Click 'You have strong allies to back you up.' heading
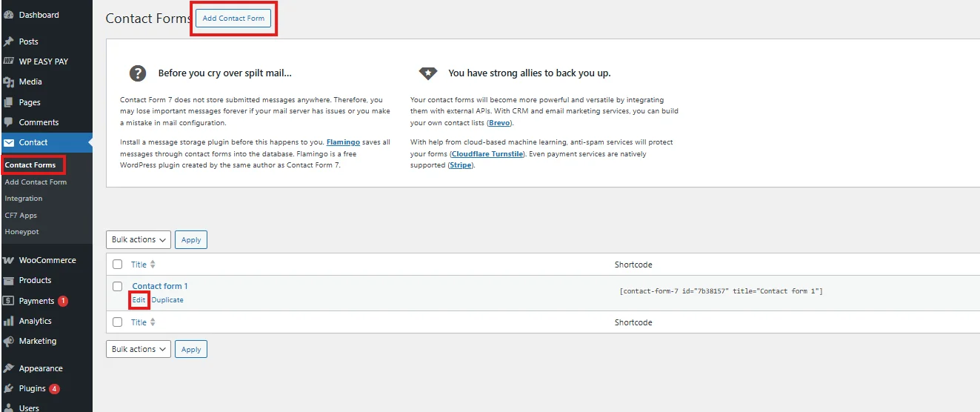This screenshot has width=980, height=412. [x=530, y=73]
